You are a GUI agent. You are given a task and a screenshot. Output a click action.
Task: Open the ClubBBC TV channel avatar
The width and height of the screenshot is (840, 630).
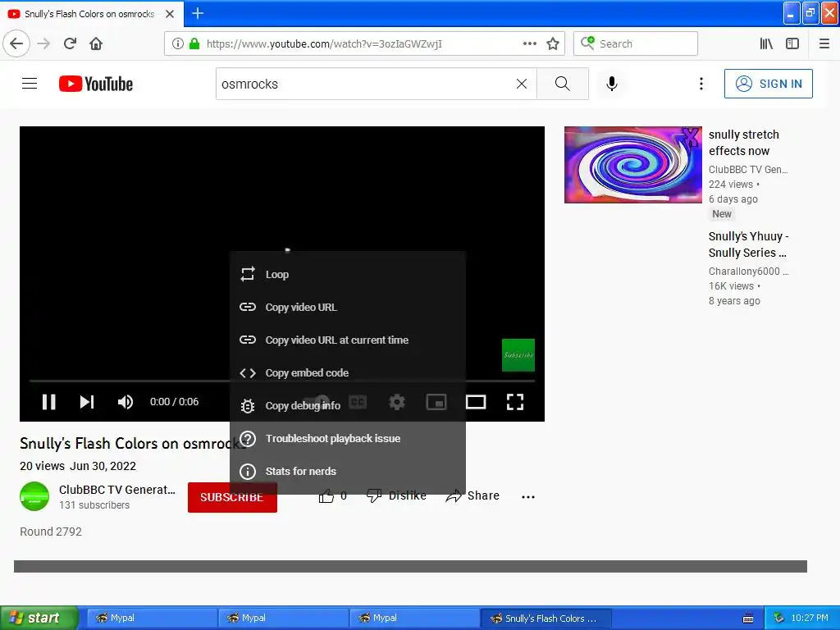pos(34,496)
